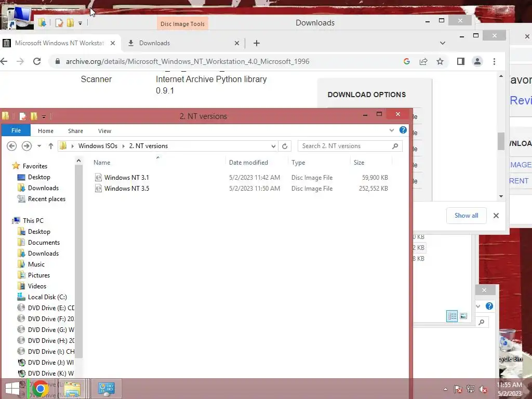Expand the Windows ISOs breadcrumb arrow
This screenshot has width=532, height=399.
click(x=123, y=146)
